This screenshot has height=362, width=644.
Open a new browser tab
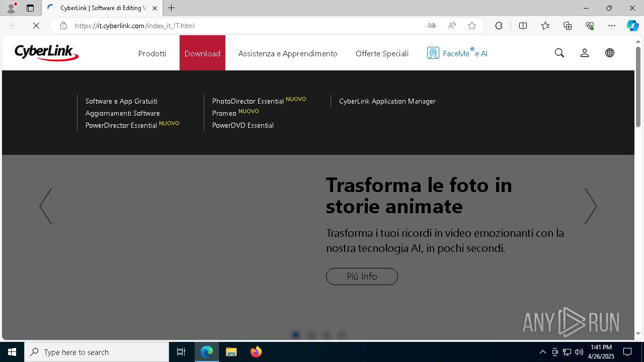click(x=172, y=8)
